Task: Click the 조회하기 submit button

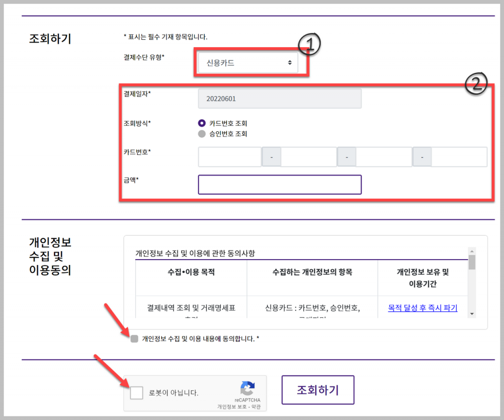Action: [x=318, y=390]
